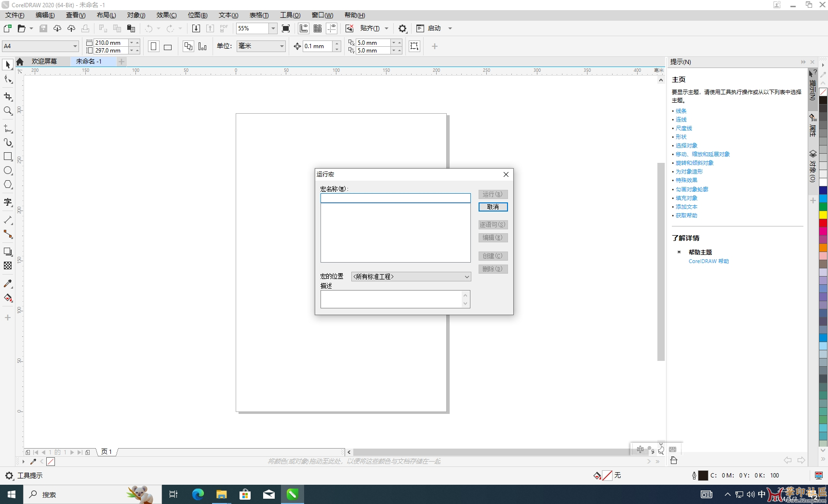Select the Eyedropper tool in toolbox

click(x=8, y=284)
